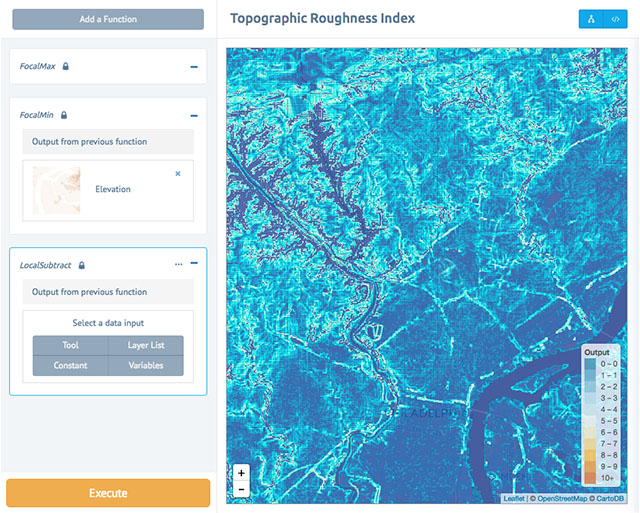Remove the Elevation input with X
The image size is (640, 513).
[178, 174]
